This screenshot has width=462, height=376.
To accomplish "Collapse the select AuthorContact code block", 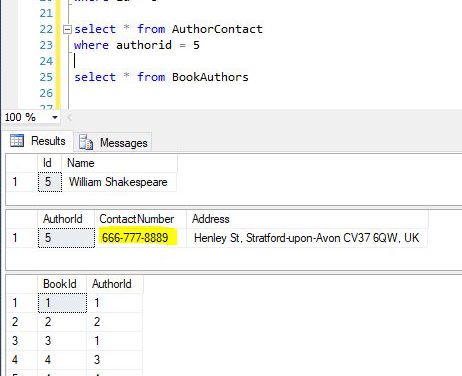I will point(67,30).
